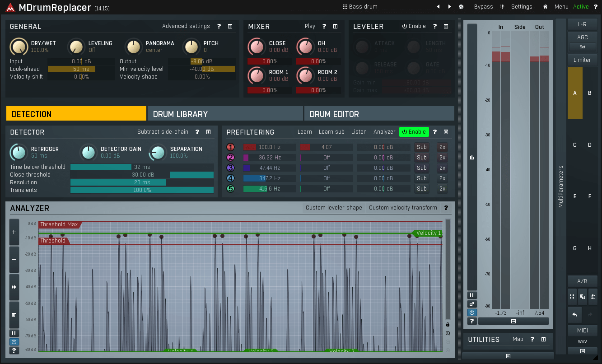
Task: Click the analyzer fast-forward icon
Action: [x=14, y=287]
